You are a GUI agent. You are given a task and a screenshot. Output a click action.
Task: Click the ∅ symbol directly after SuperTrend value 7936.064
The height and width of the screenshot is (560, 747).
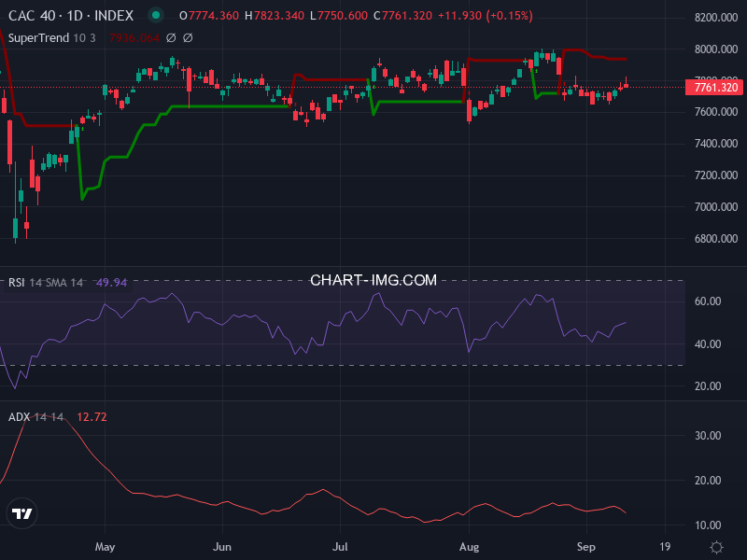[x=171, y=37]
